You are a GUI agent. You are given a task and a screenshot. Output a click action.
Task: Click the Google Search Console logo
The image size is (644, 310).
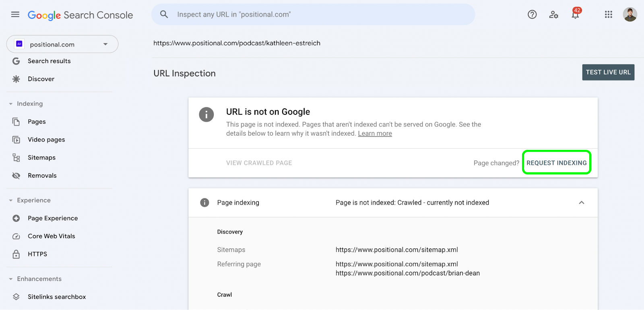(80, 15)
